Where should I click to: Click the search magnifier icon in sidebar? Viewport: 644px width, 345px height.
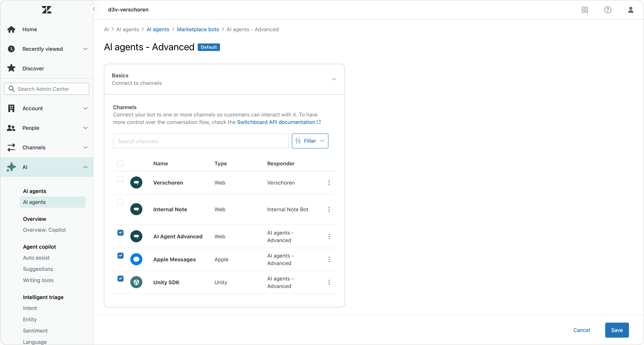12,89
